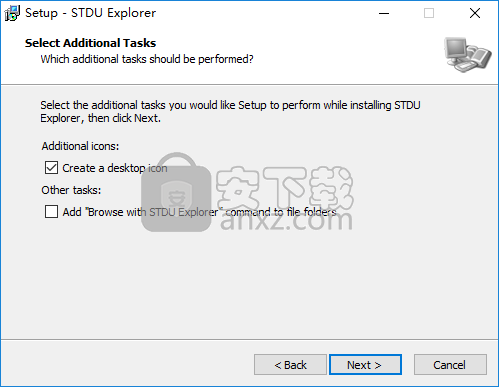Uncheck the Create a desktop icon checkbox
The height and width of the screenshot is (387, 499).
(x=51, y=168)
